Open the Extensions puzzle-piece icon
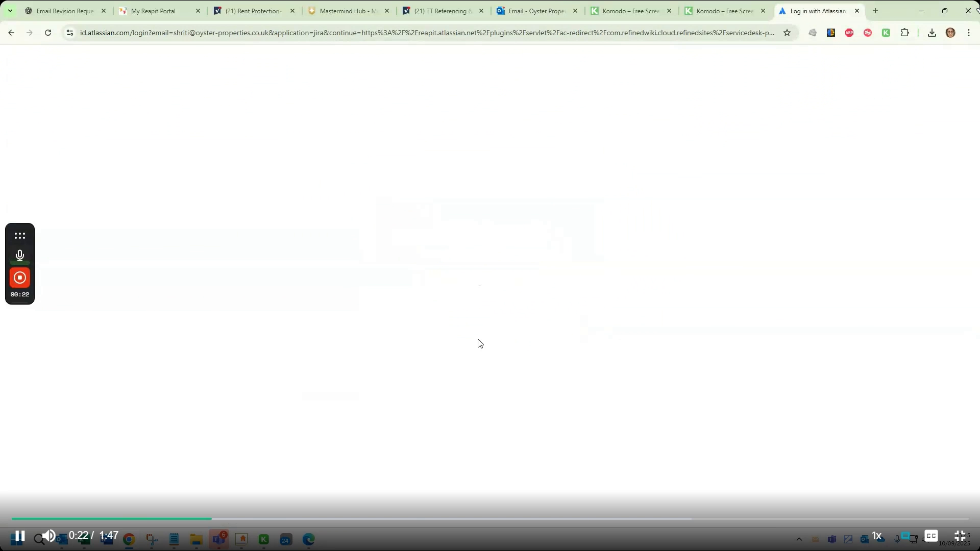The width and height of the screenshot is (980, 551). point(905,33)
